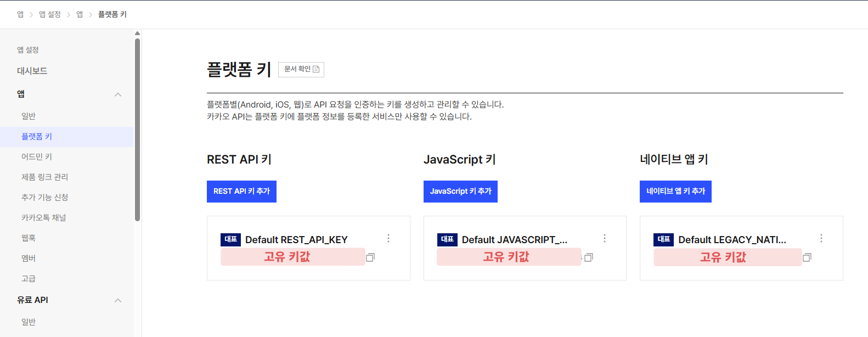
Task: Click the REST API 키 section heading
Action: click(239, 160)
